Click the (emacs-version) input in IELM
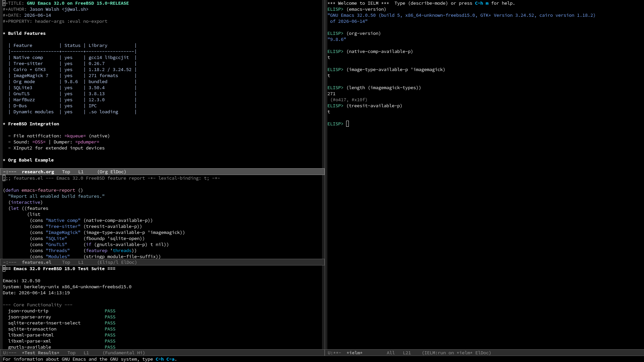 click(x=366, y=9)
